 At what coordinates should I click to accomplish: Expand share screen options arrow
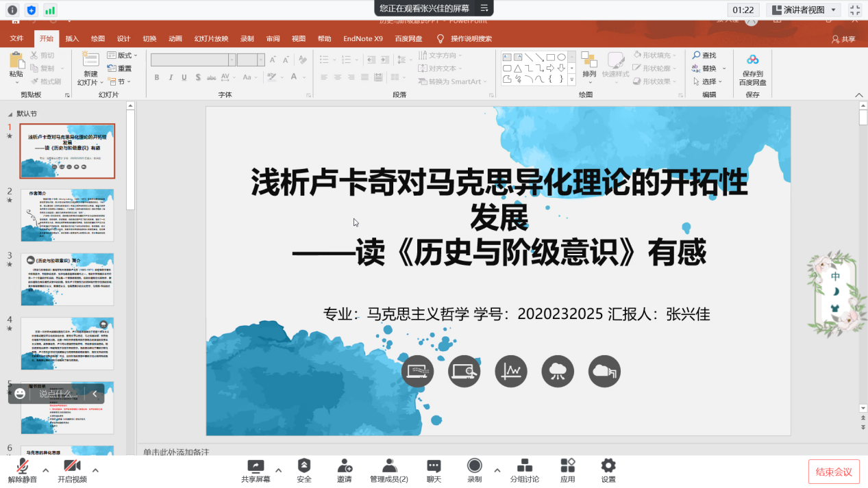pyautogui.click(x=278, y=470)
